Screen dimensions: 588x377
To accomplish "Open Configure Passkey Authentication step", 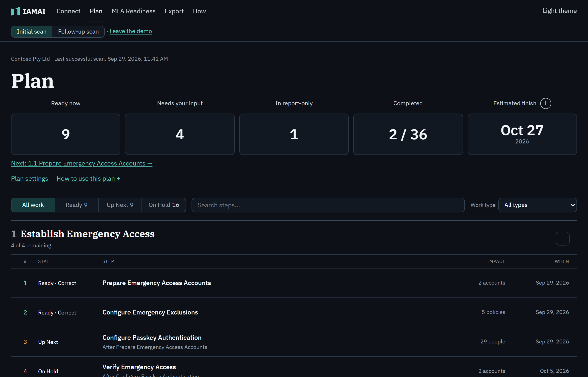I will click(152, 337).
